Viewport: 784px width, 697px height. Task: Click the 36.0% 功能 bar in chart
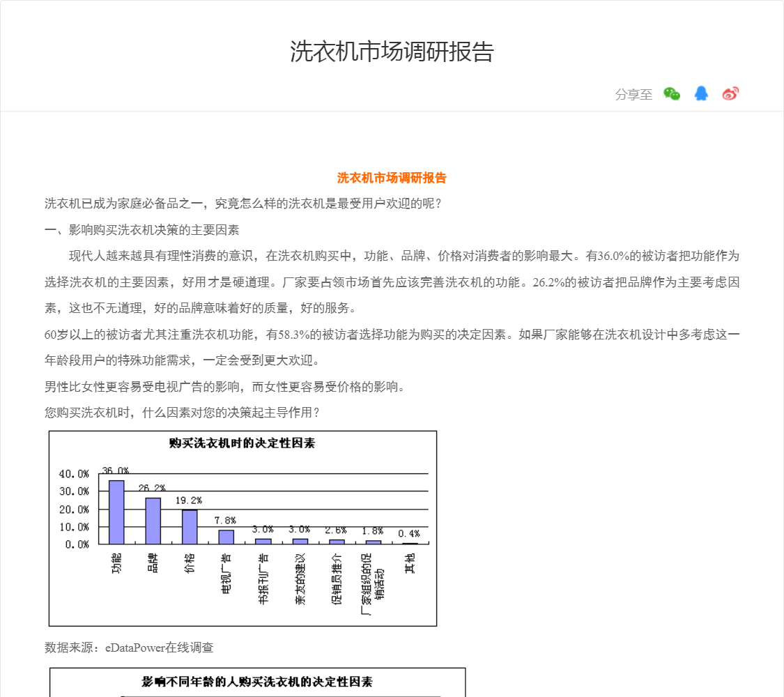pos(116,512)
